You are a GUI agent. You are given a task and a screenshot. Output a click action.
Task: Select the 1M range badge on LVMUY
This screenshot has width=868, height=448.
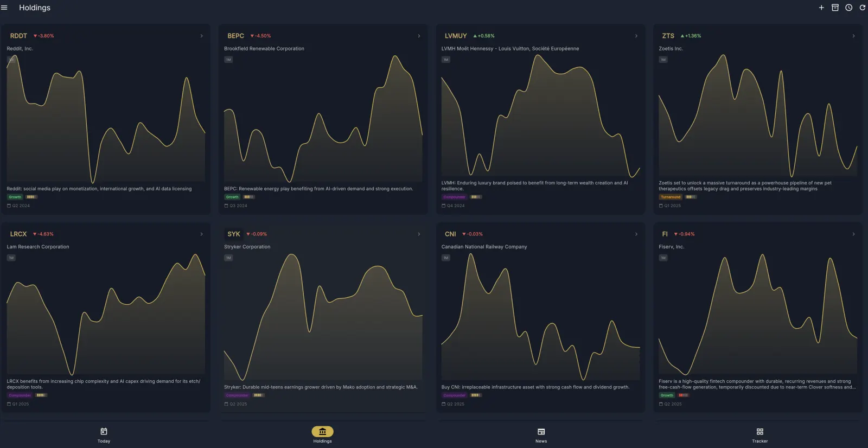tap(446, 60)
